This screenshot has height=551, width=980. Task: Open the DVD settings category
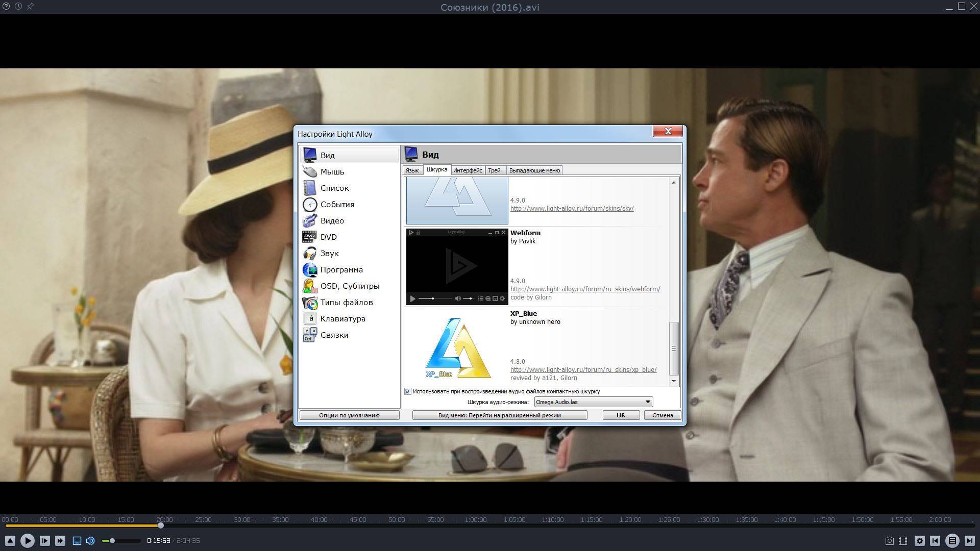click(x=349, y=237)
